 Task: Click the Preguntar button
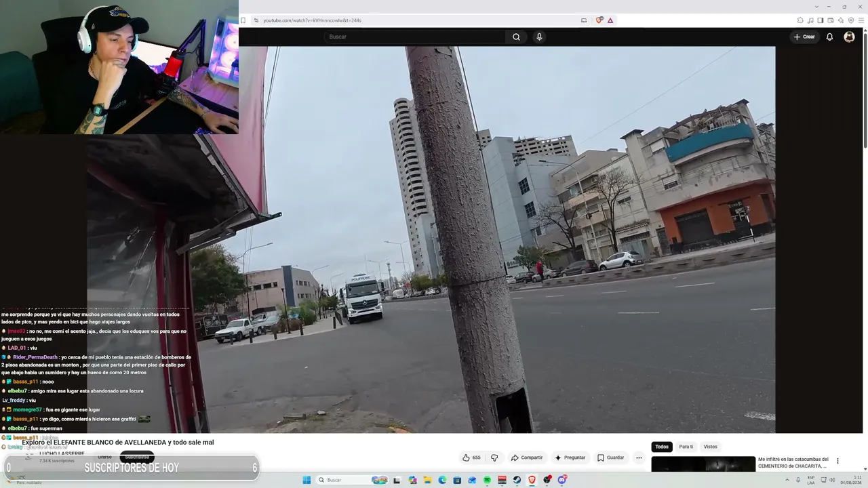click(x=570, y=457)
